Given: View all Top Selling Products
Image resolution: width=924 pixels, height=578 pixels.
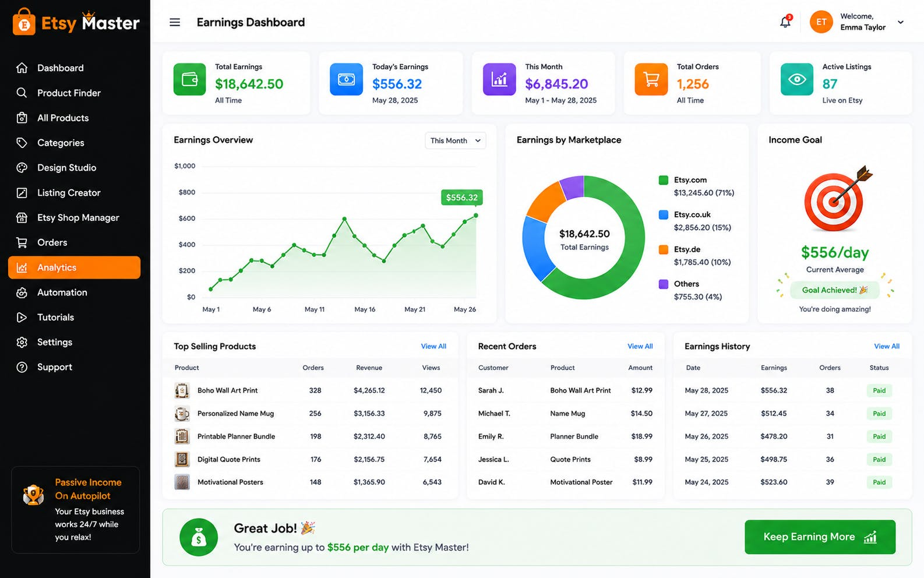Looking at the screenshot, I should (433, 346).
